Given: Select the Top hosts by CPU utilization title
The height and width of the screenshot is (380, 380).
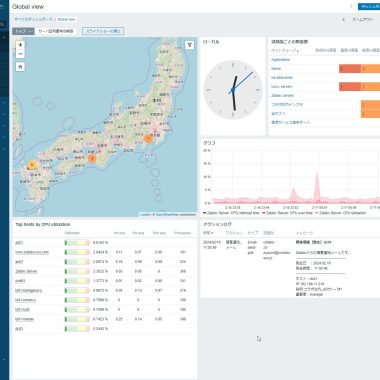Looking at the screenshot, I should tap(43, 224).
